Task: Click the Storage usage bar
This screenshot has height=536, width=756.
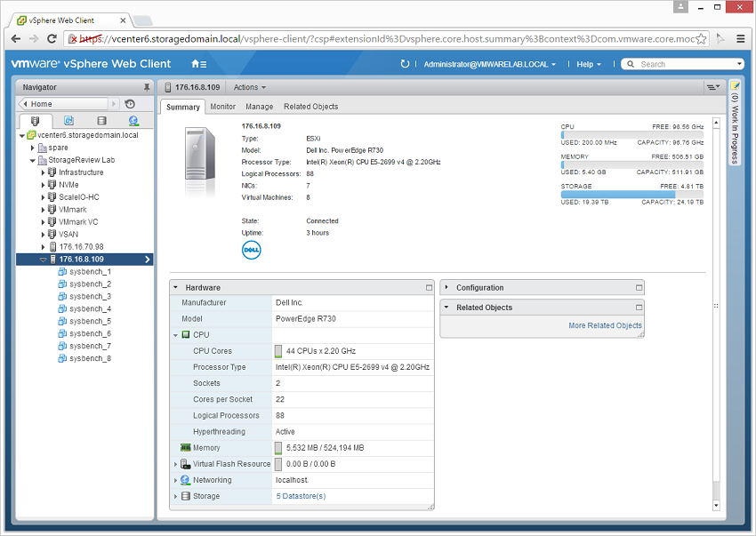Action: click(631, 195)
